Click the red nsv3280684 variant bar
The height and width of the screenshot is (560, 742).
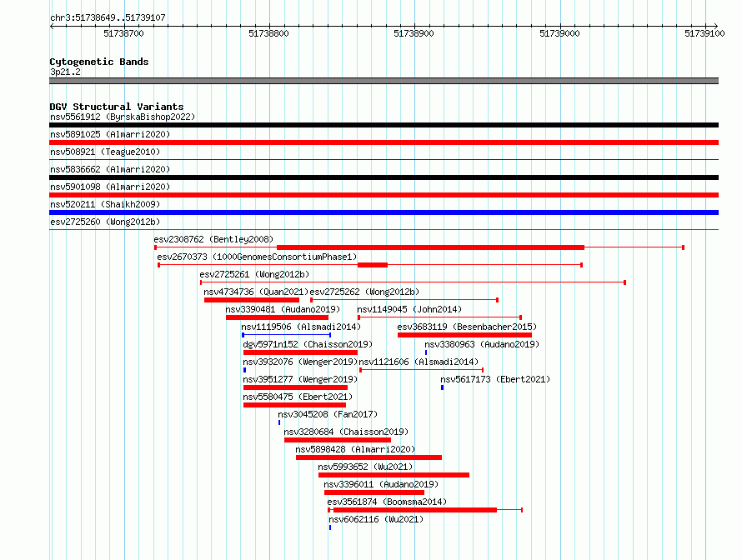point(338,440)
